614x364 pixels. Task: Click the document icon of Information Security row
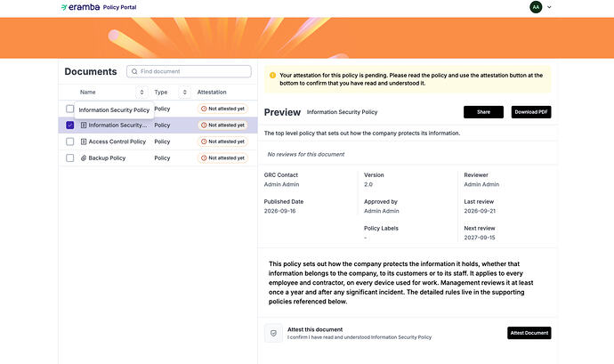[84, 125]
